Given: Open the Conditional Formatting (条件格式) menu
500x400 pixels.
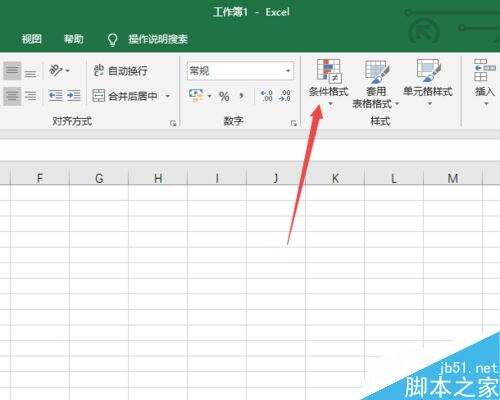Looking at the screenshot, I should (328, 82).
